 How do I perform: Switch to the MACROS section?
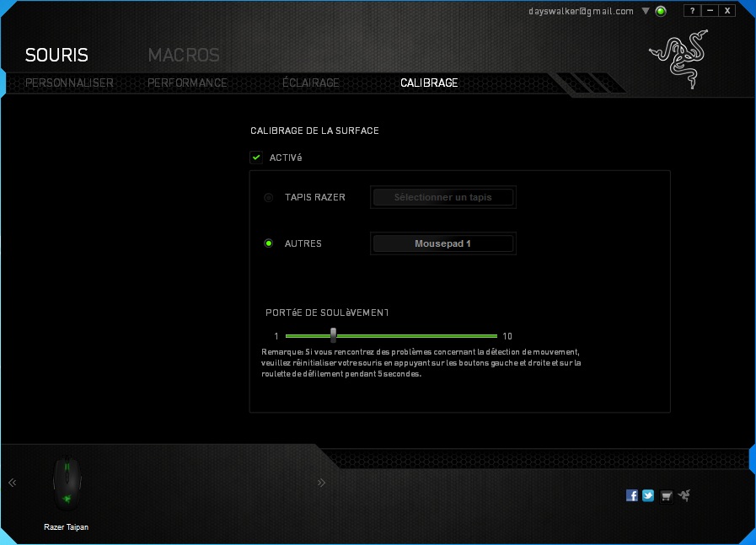coord(184,55)
